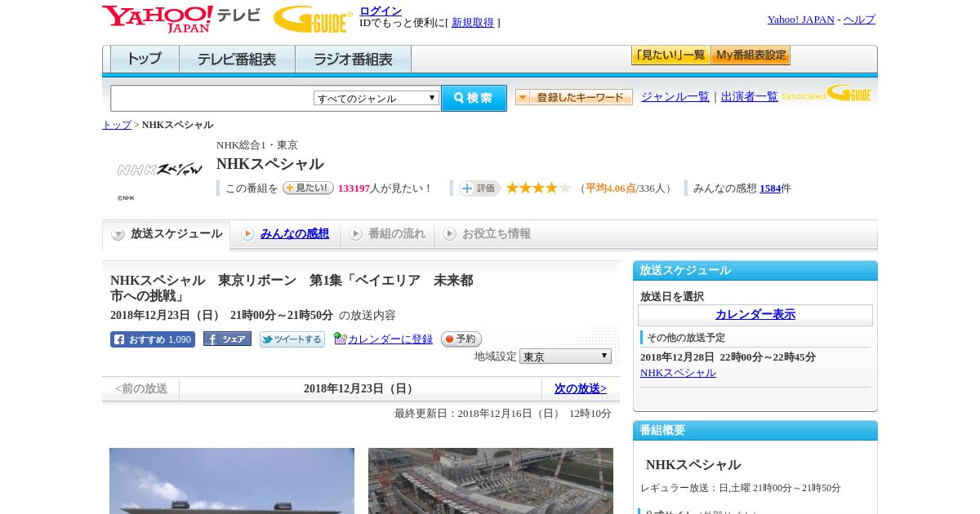Click the NHKスペシャル program logo image
Viewport: 980px width, 514px height.
tap(160, 170)
